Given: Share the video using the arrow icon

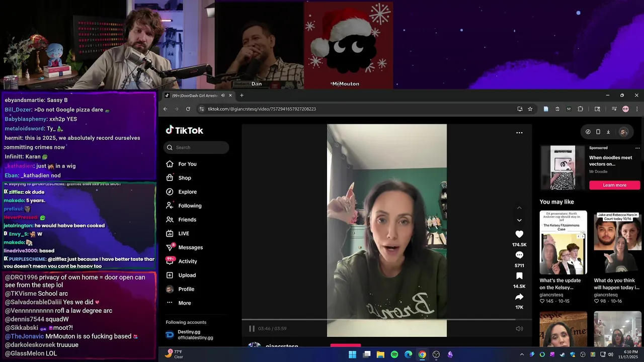Looking at the screenshot, I should (519, 297).
